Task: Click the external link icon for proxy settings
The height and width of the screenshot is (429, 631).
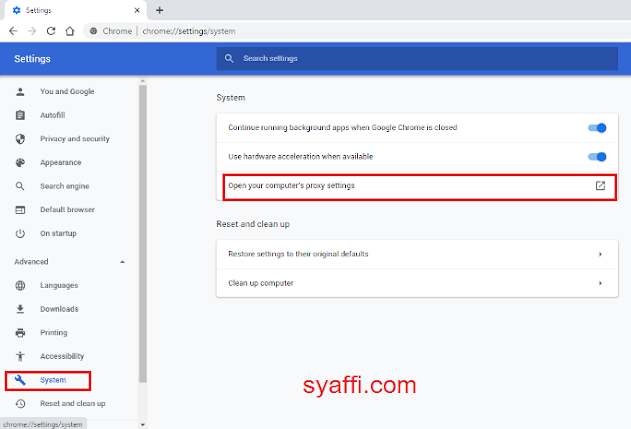Action: (600, 186)
